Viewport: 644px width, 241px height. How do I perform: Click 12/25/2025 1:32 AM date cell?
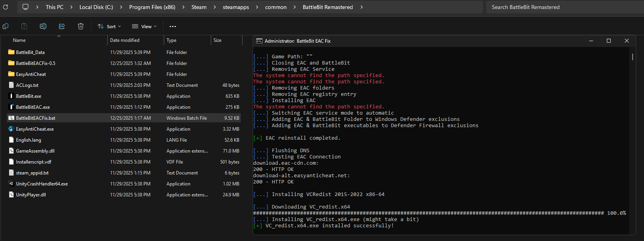(130, 63)
